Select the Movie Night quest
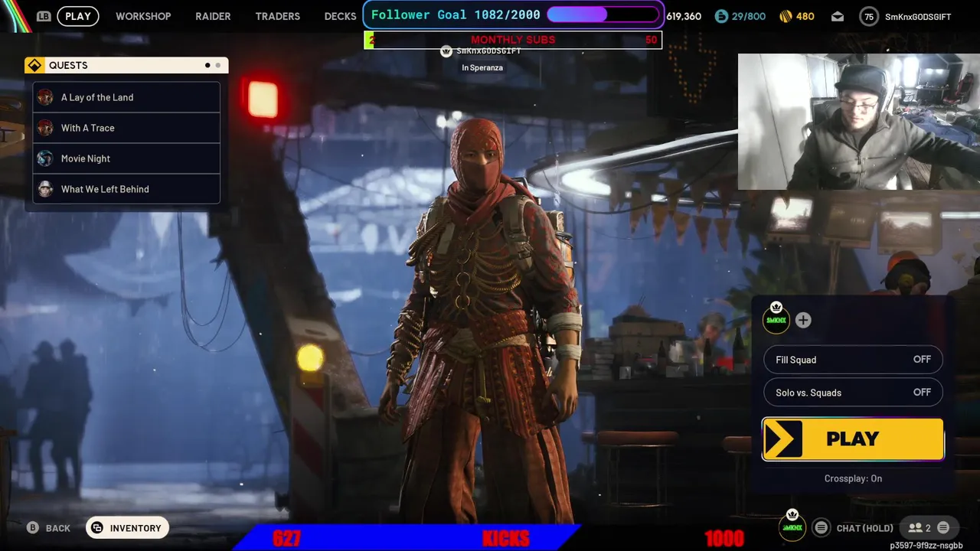Image resolution: width=980 pixels, height=551 pixels. click(x=126, y=158)
